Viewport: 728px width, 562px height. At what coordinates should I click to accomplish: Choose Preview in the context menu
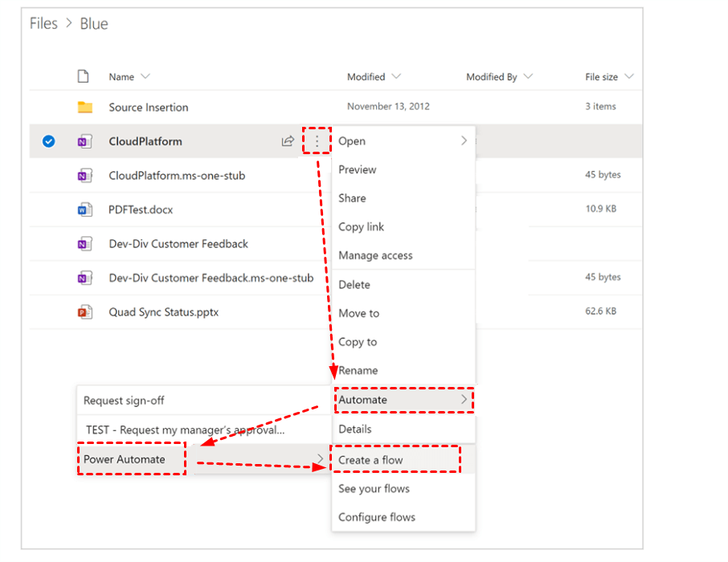pyautogui.click(x=404, y=169)
